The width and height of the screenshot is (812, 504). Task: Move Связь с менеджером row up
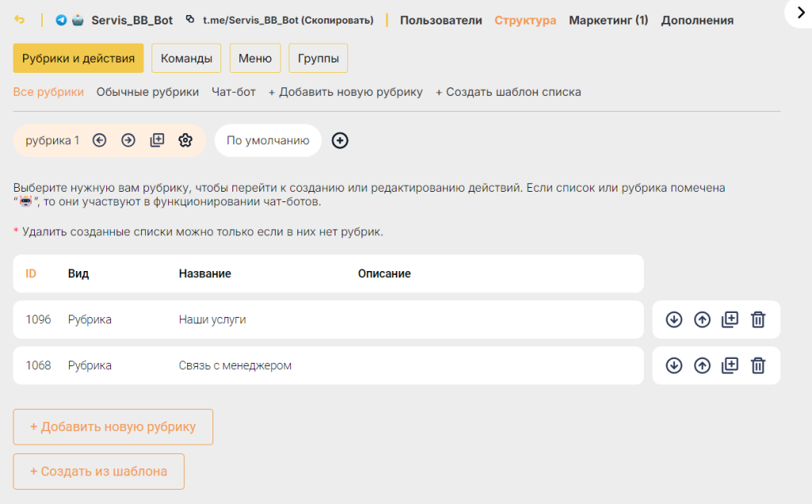[x=703, y=365]
